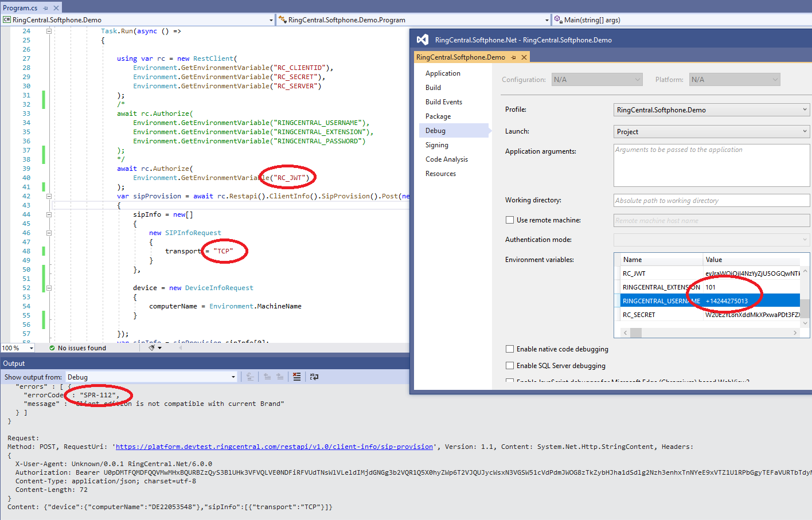Screen dimensions: 812x520
Task: Open the Configuration N/A dropdown
Action: tap(597, 80)
